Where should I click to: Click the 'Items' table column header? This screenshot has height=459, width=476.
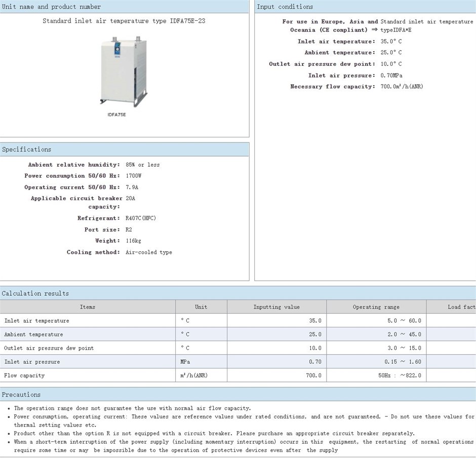click(88, 307)
